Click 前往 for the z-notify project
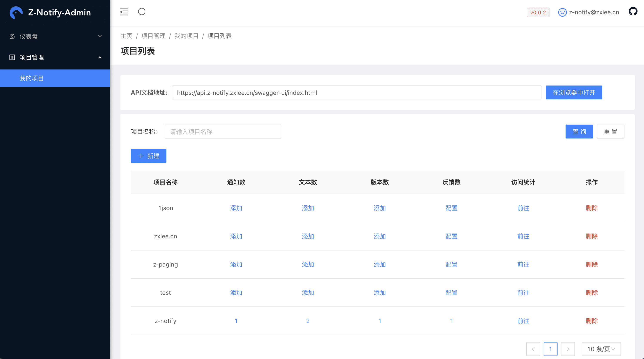The height and width of the screenshot is (359, 644). (x=523, y=321)
